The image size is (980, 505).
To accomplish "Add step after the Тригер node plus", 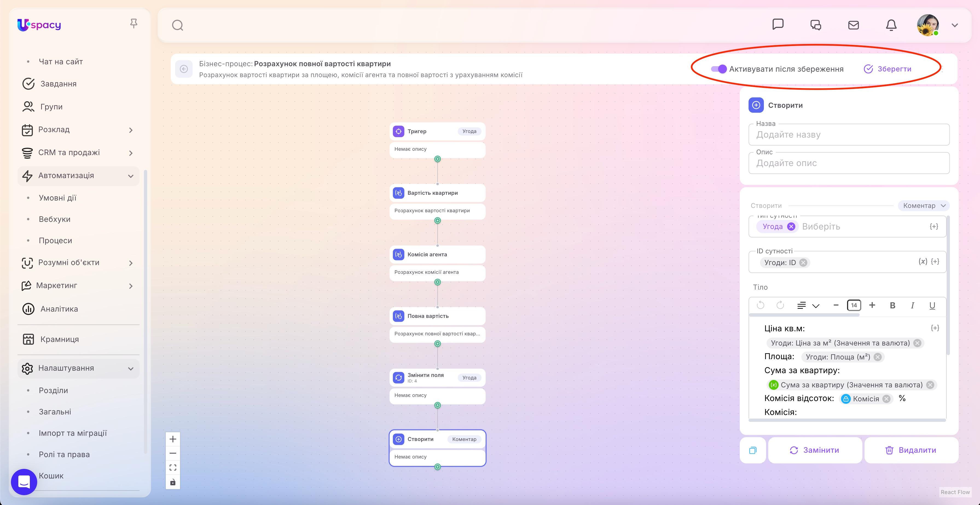I will (x=437, y=159).
